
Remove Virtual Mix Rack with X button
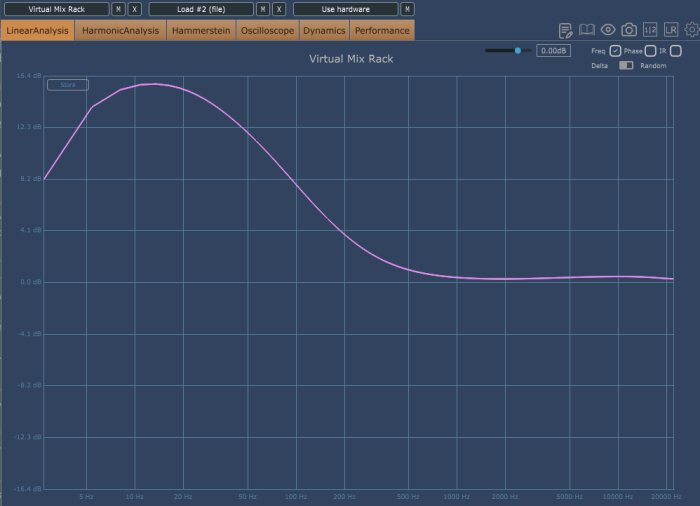134,9
